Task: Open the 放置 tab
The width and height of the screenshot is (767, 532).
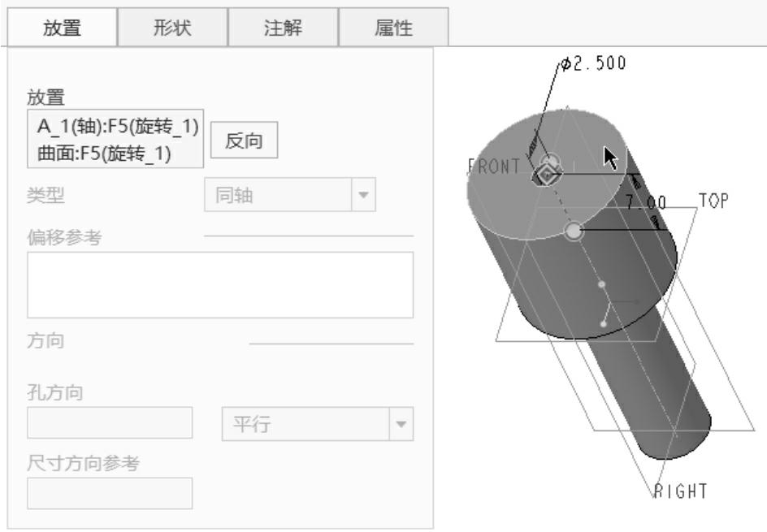Action: (x=62, y=28)
